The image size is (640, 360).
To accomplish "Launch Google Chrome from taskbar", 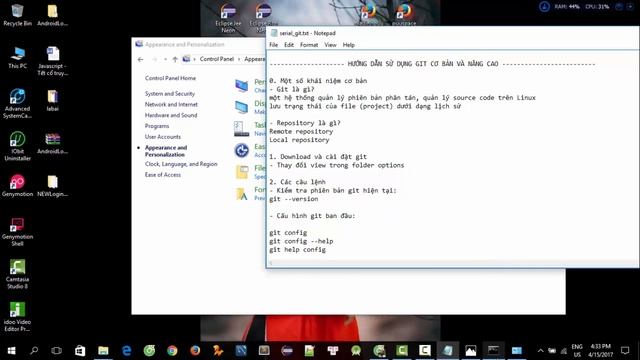I will (172, 351).
